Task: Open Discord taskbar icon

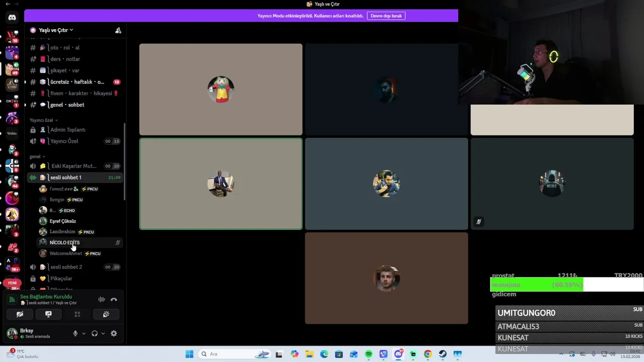Action: click(x=398, y=354)
